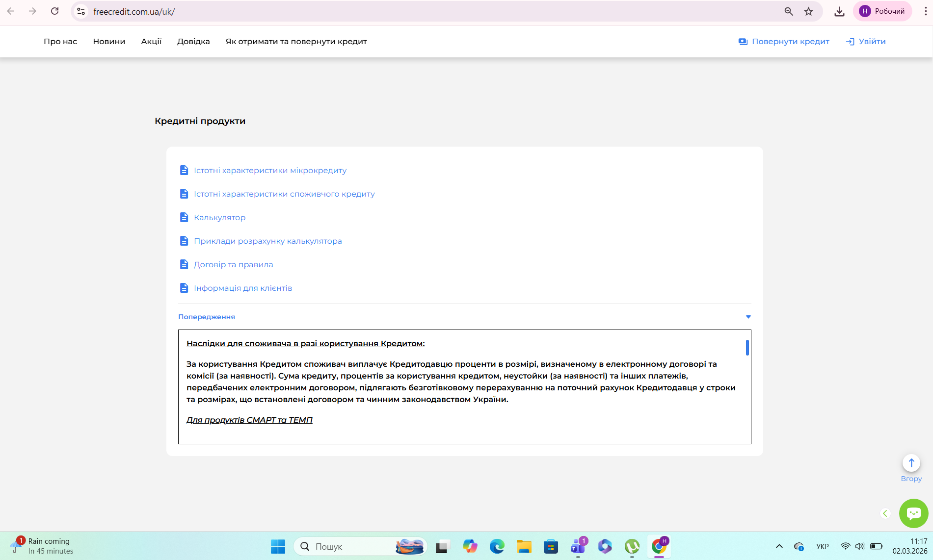Open the Робочий profile button
This screenshot has width=933, height=560.
882,11
